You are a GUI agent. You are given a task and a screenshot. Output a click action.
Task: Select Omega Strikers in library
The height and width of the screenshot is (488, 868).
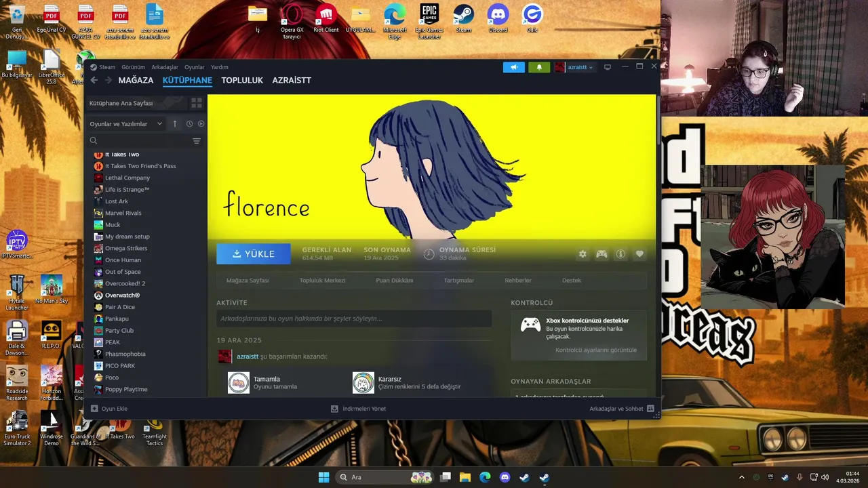[126, 248]
